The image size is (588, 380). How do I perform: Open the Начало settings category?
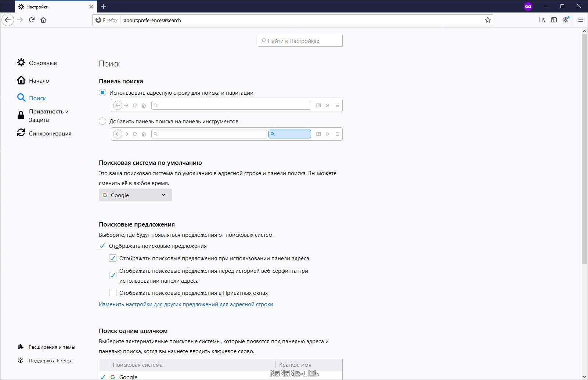(39, 80)
